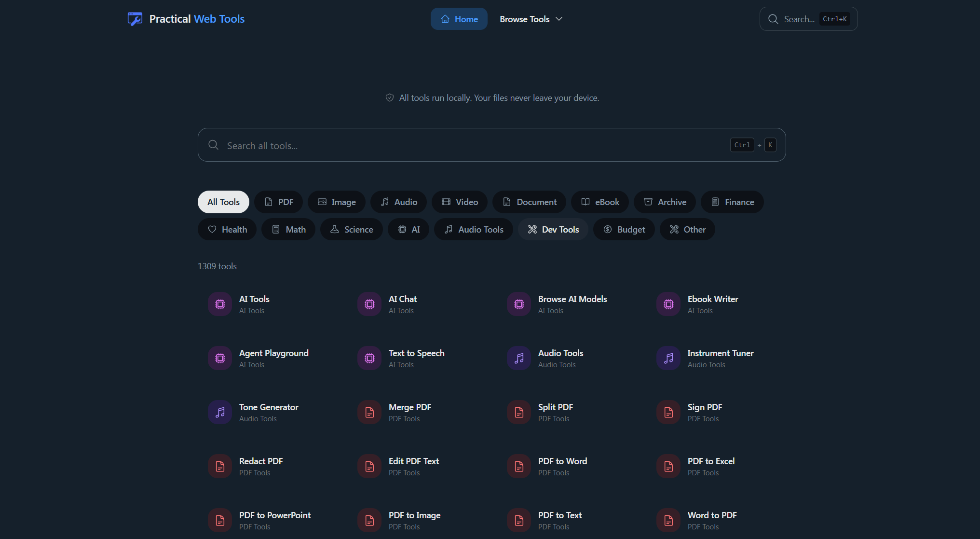This screenshot has height=539, width=980.
Task: Select the AI Chat chip icon
Action: click(x=369, y=304)
